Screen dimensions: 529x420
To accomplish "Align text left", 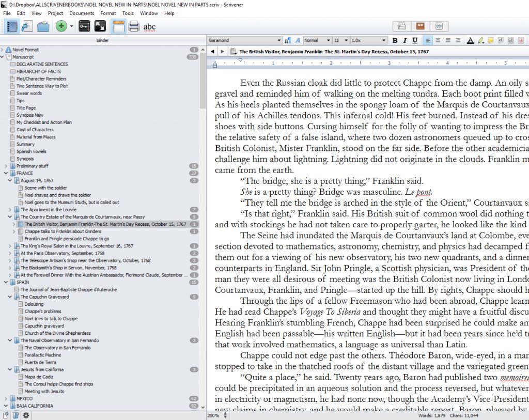I will click(428, 40).
